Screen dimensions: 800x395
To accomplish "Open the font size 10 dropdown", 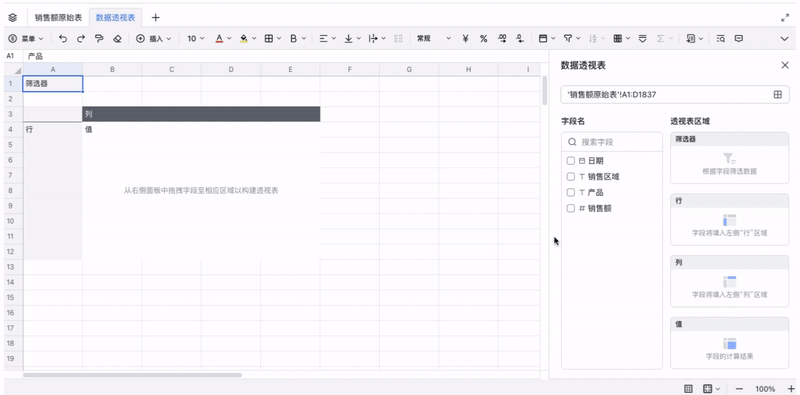I will (x=195, y=38).
